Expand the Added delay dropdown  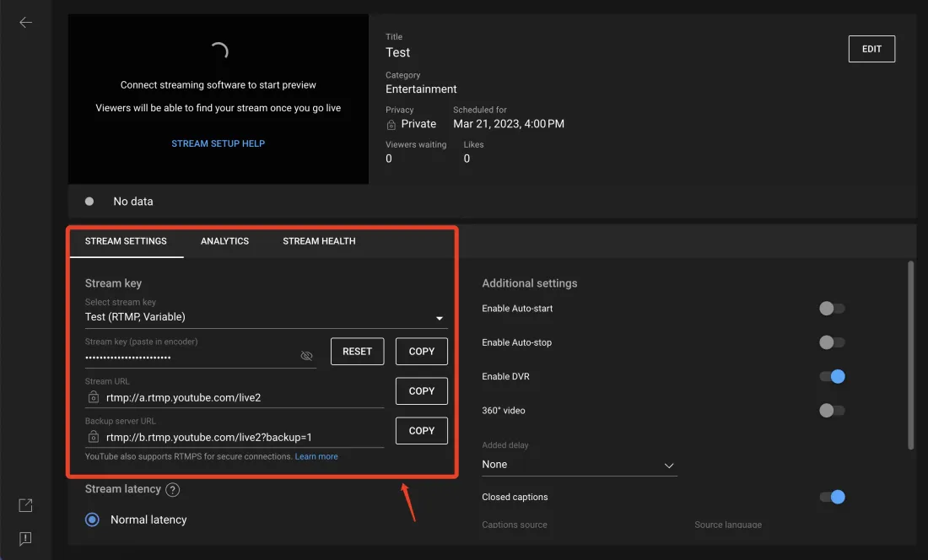click(x=579, y=465)
